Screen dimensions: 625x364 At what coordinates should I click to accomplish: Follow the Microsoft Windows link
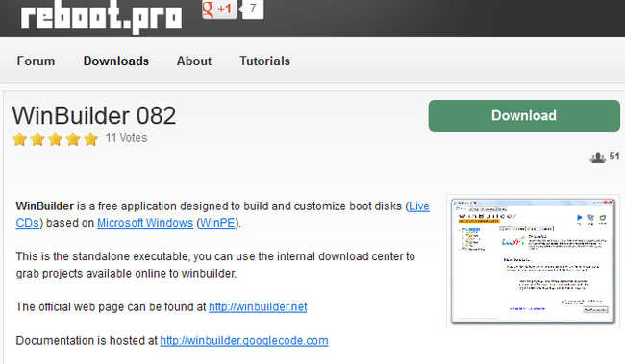(145, 223)
